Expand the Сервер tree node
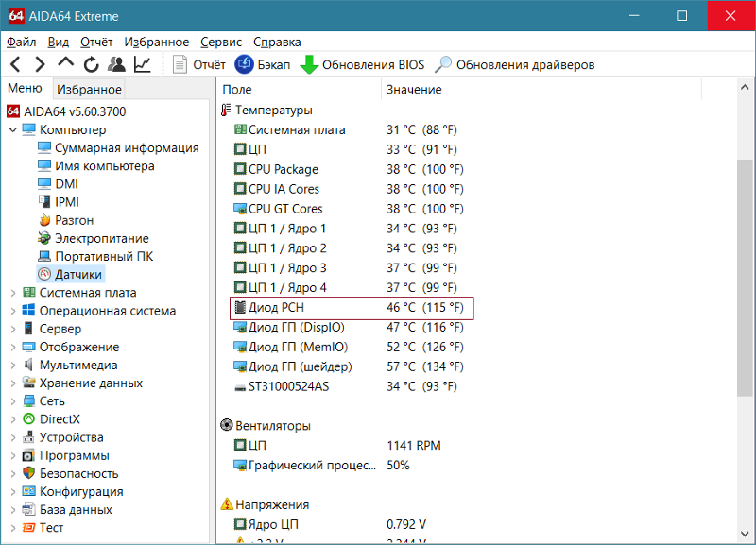 13,329
